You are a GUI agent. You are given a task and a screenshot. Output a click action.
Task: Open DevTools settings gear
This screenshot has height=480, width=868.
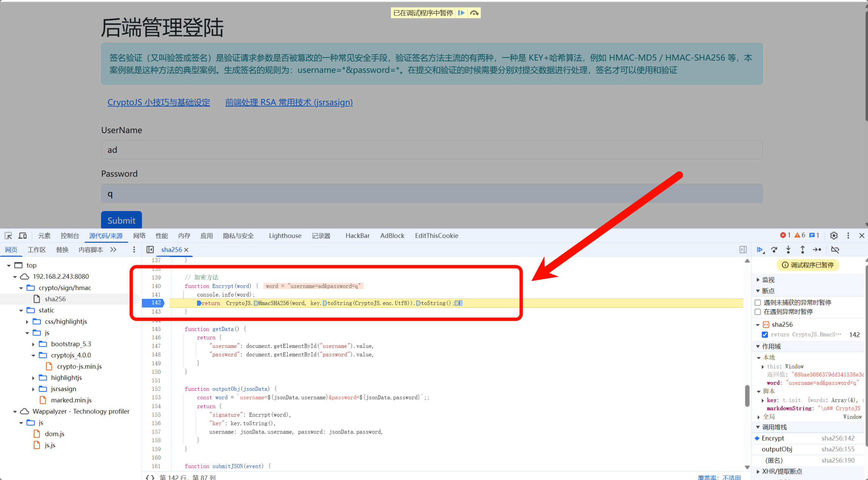[x=834, y=236]
